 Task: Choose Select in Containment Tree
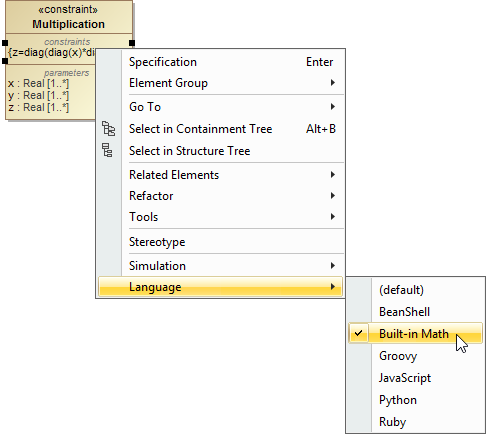click(x=220, y=129)
